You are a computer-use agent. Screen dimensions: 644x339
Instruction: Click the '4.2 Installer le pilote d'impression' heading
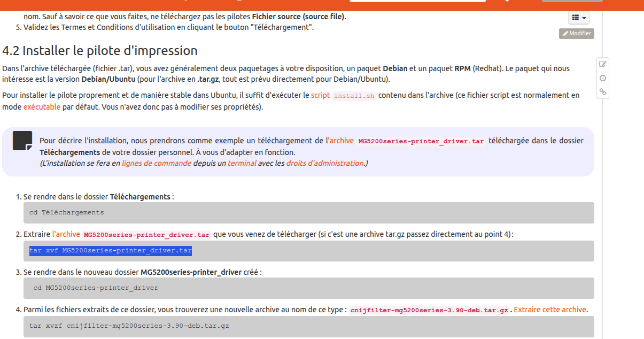click(x=100, y=51)
